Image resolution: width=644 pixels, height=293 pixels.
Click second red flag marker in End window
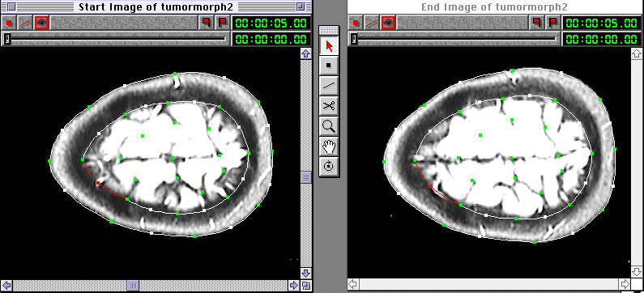pyautogui.click(x=552, y=23)
